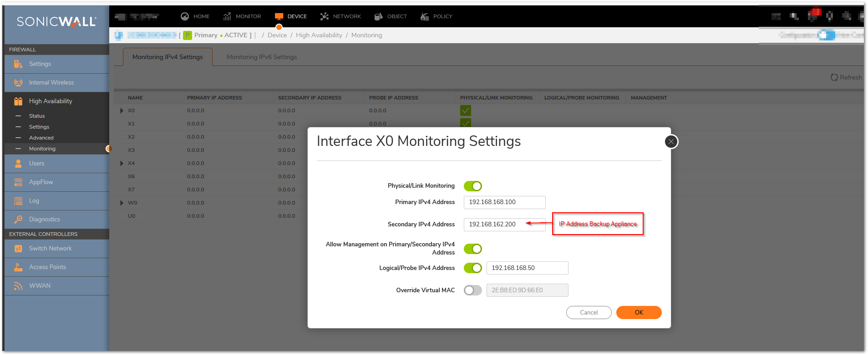Click the Internal Wireless antenna icon
Screen dimensions: 868x355
point(18,83)
